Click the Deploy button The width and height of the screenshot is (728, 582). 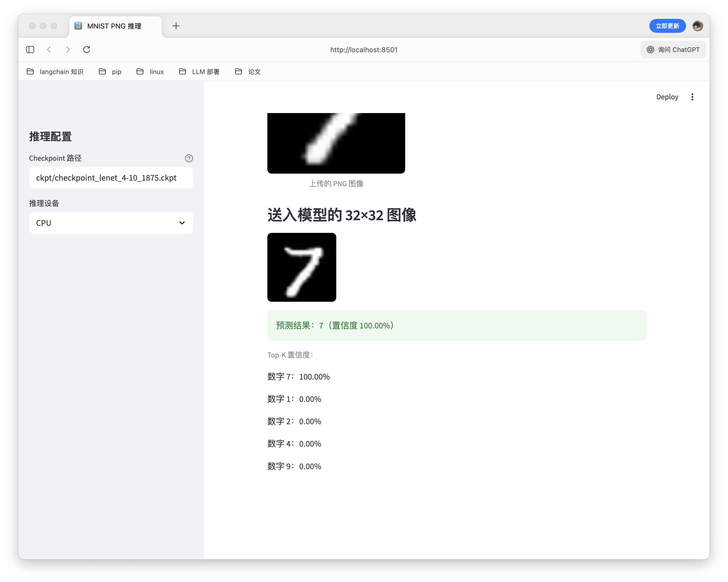point(667,97)
